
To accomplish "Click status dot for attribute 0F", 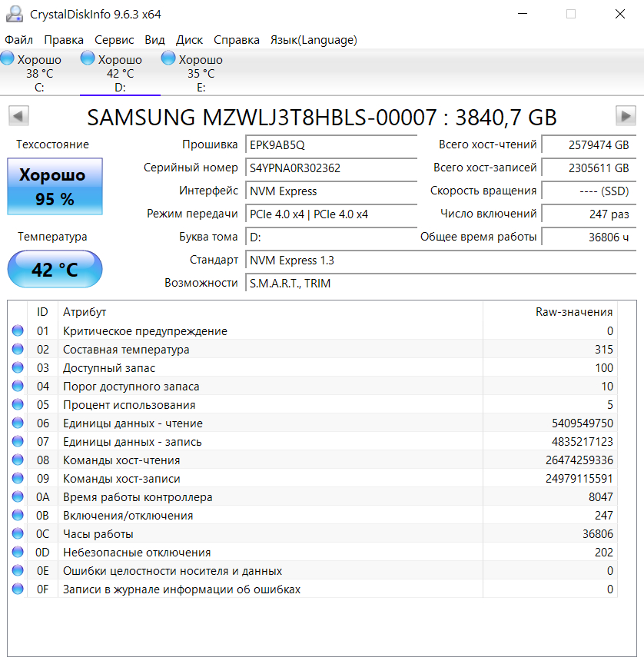I will point(18,589).
